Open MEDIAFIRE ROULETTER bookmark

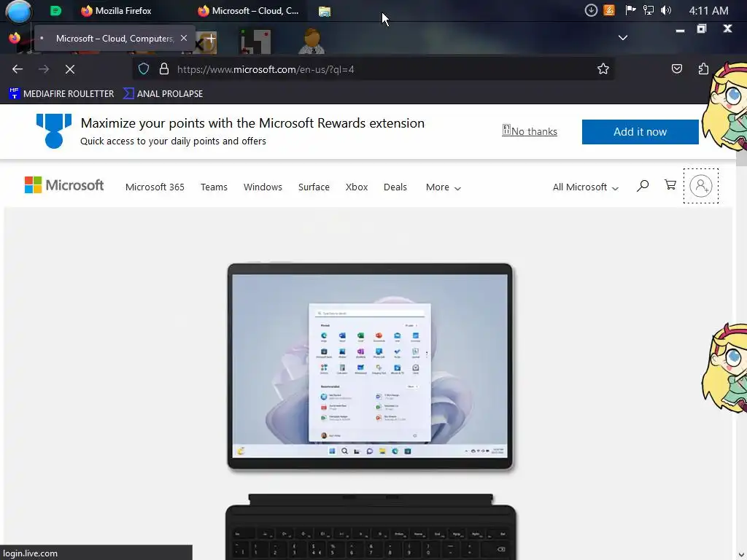(x=61, y=93)
